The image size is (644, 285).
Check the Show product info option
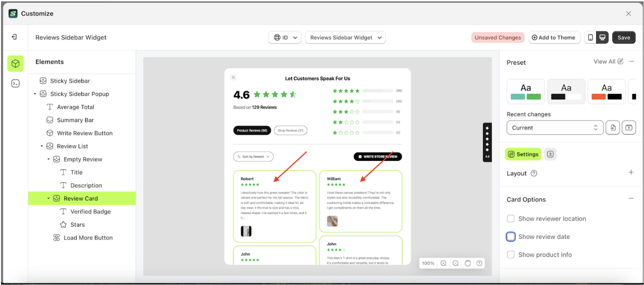511,255
